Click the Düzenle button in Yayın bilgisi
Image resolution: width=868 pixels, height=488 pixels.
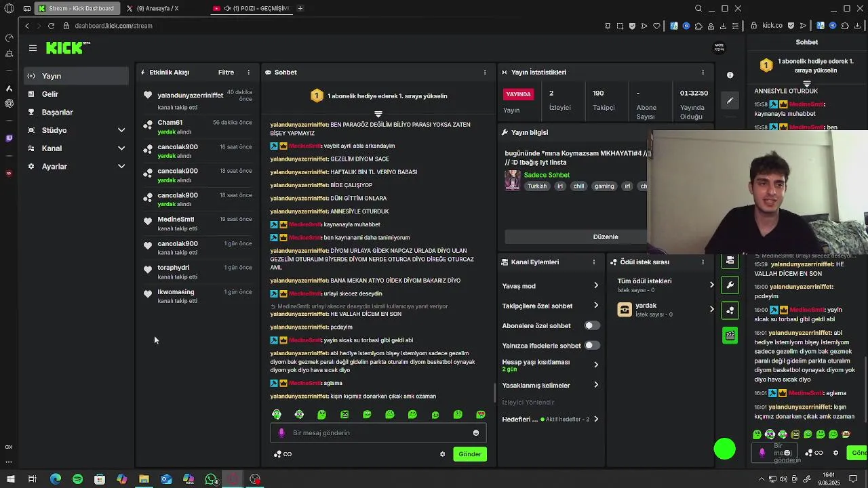click(x=606, y=237)
